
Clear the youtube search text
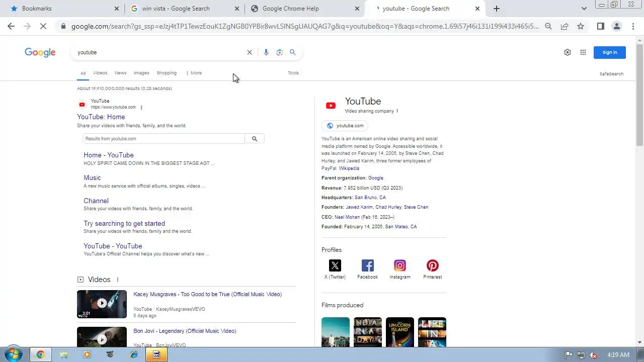(x=249, y=52)
